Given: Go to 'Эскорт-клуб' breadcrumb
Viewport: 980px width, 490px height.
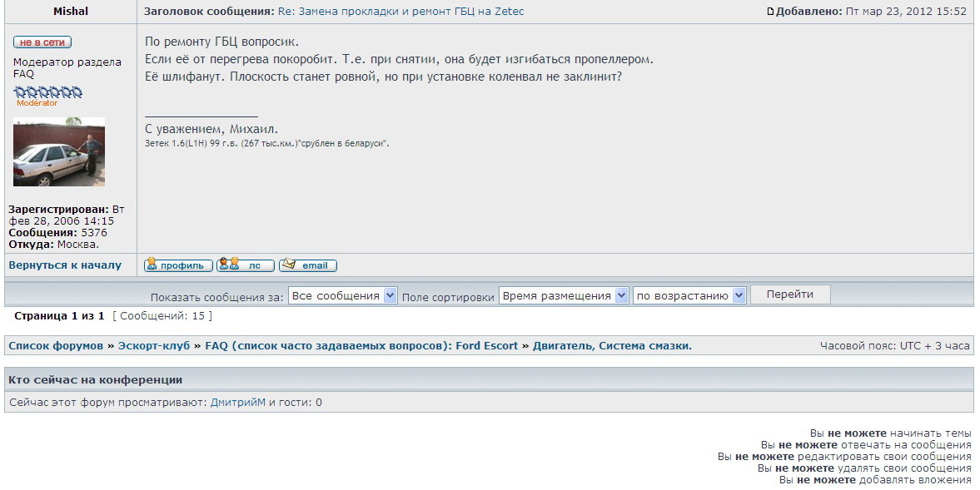Looking at the screenshot, I should (x=154, y=346).
